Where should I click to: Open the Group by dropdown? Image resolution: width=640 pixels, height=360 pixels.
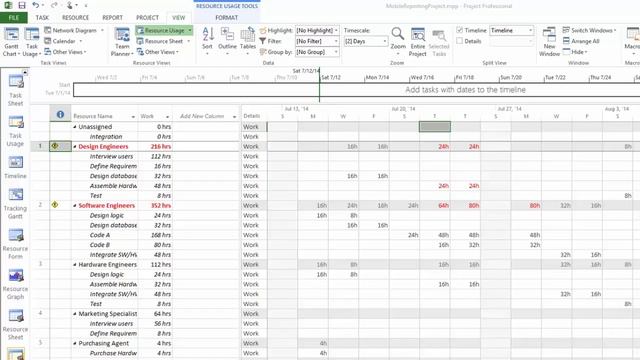[336, 52]
